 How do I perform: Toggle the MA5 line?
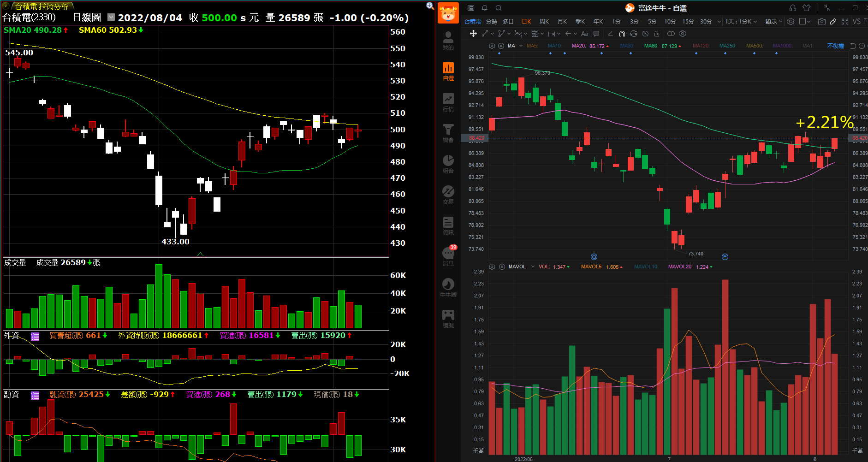pos(532,46)
